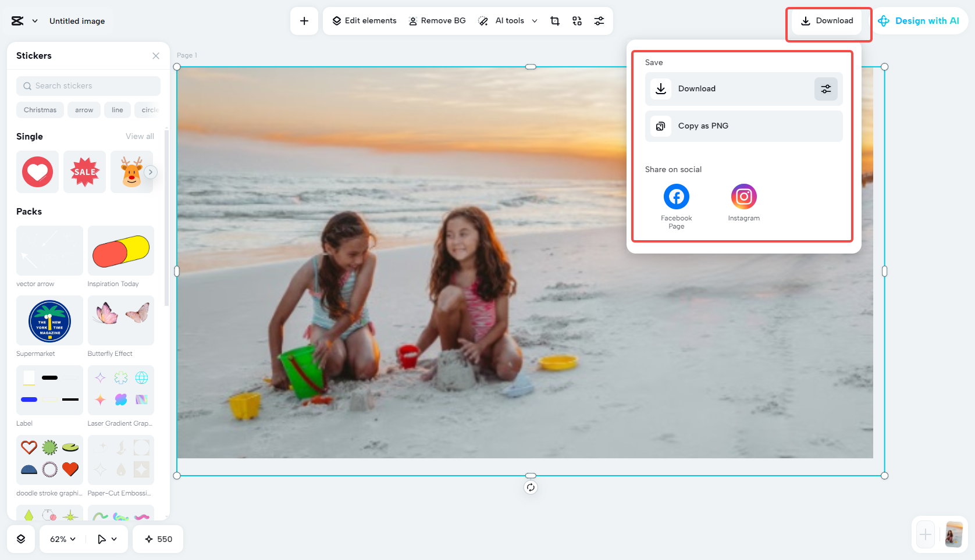
Task: Share to Instagram icon
Action: 744,197
